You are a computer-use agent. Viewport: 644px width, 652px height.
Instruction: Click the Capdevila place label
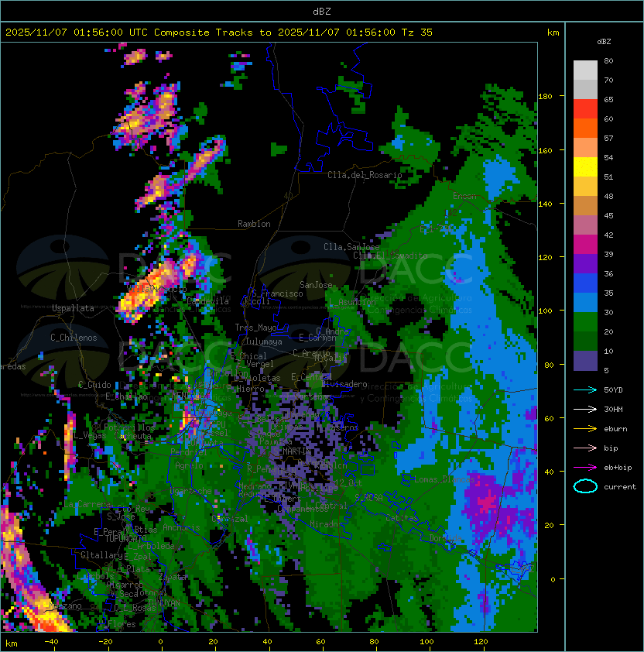click(x=208, y=301)
